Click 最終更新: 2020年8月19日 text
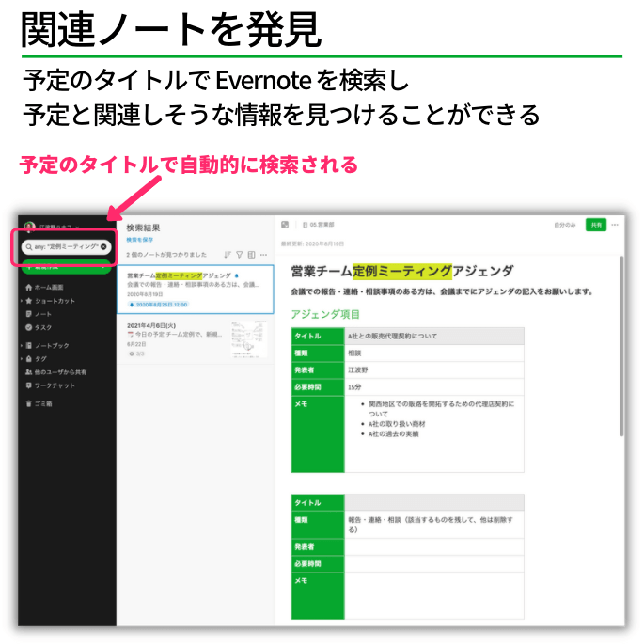 click(x=312, y=243)
